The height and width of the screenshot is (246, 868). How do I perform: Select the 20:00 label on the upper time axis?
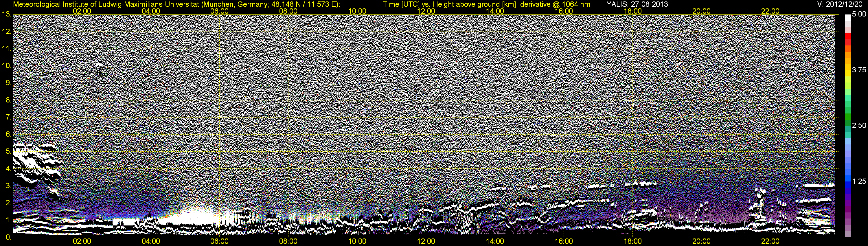pos(702,11)
